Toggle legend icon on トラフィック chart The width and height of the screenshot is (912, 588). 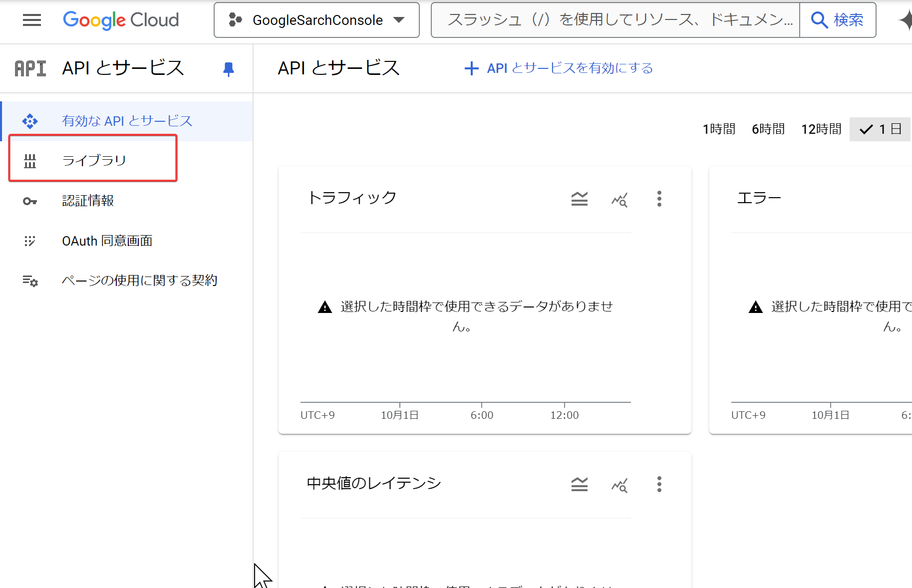[x=579, y=199]
